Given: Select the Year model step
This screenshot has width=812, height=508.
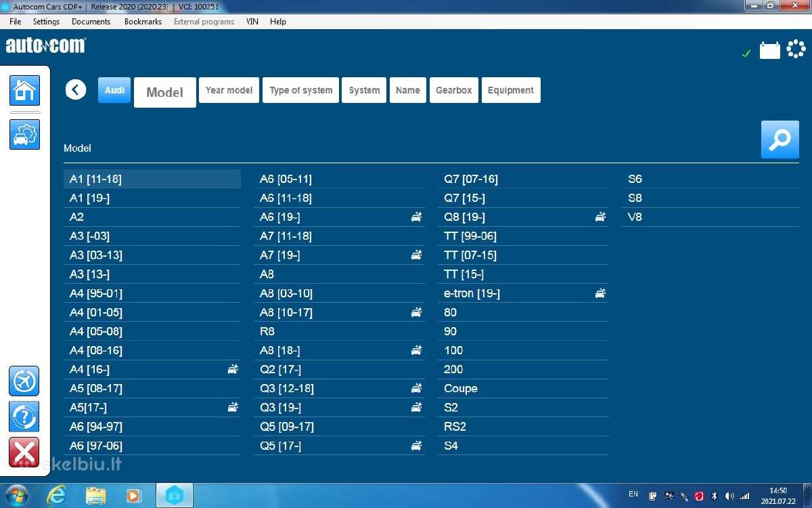Looking at the screenshot, I should click(x=229, y=90).
